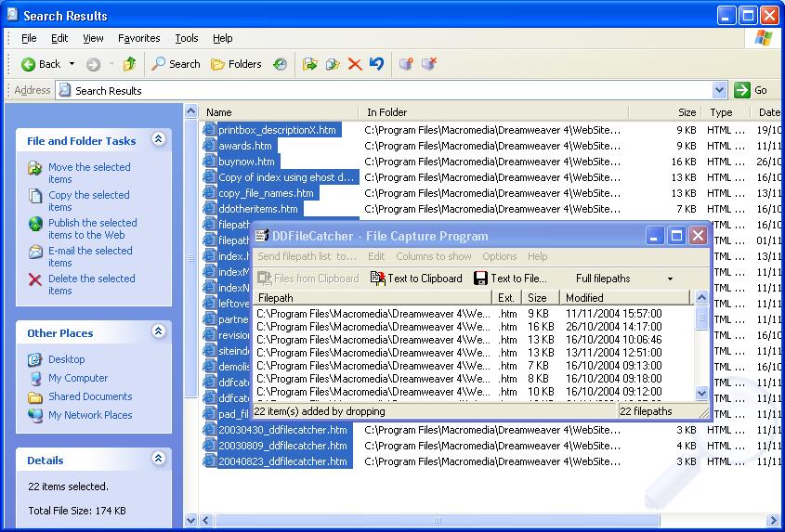Sort by the In Folder column header
This screenshot has height=532, width=785.
click(x=493, y=112)
